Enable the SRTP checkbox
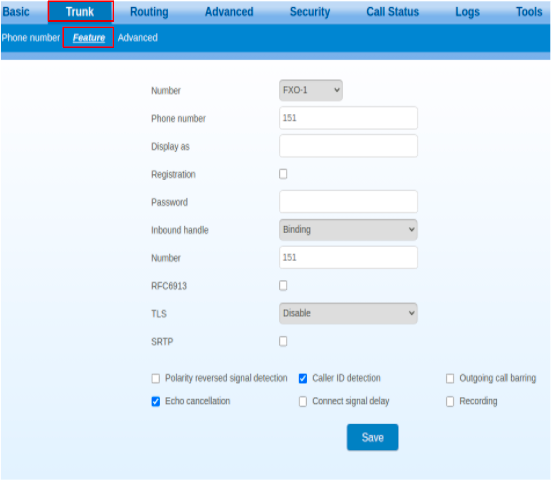 [283, 342]
